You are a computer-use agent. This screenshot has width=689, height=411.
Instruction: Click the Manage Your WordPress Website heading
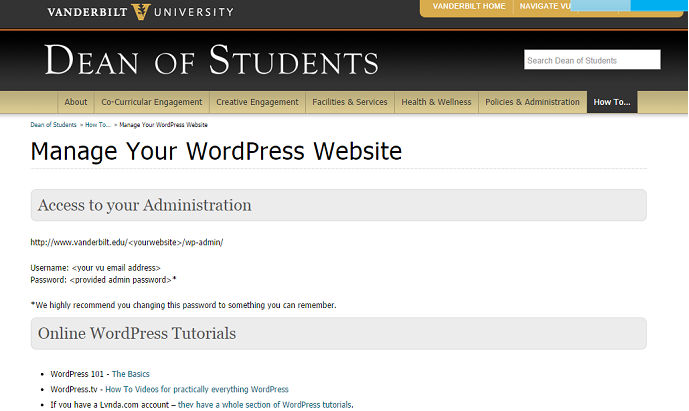coord(216,151)
